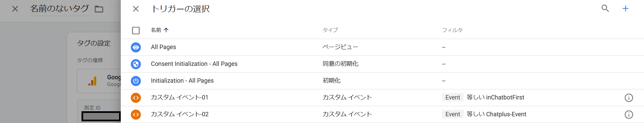Image resolution: width=644 pixels, height=123 pixels.
Task: Click the カスタム イベント-01 code icon
Action: pyautogui.click(x=136, y=98)
